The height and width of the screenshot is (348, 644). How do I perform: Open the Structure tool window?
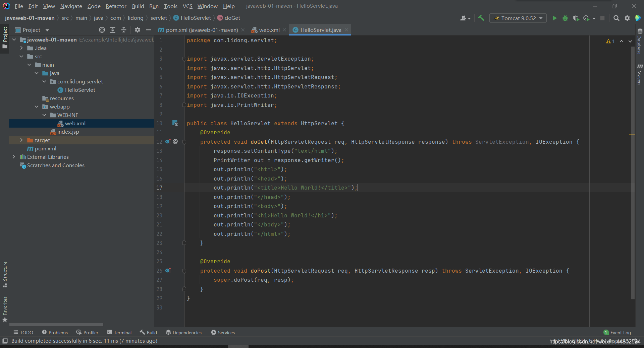5,274
